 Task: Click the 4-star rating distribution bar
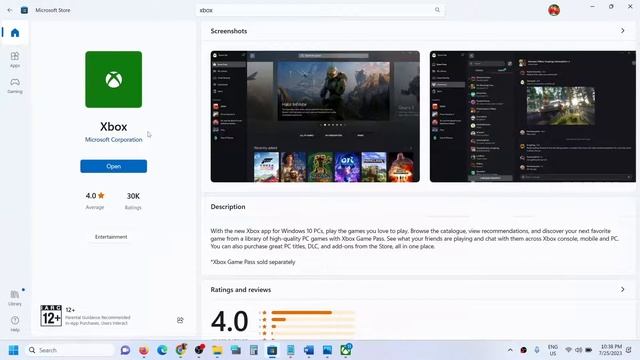click(313, 320)
